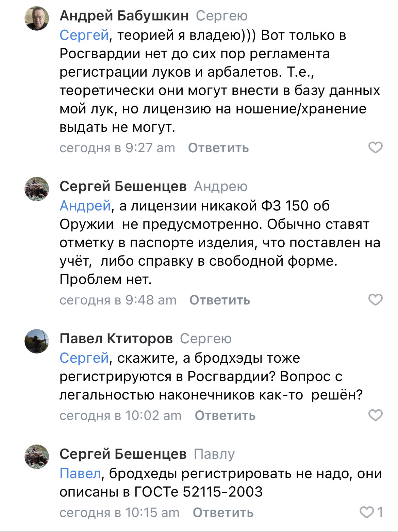
Task: Reply to the 10:15 am comment
Action: (223, 513)
